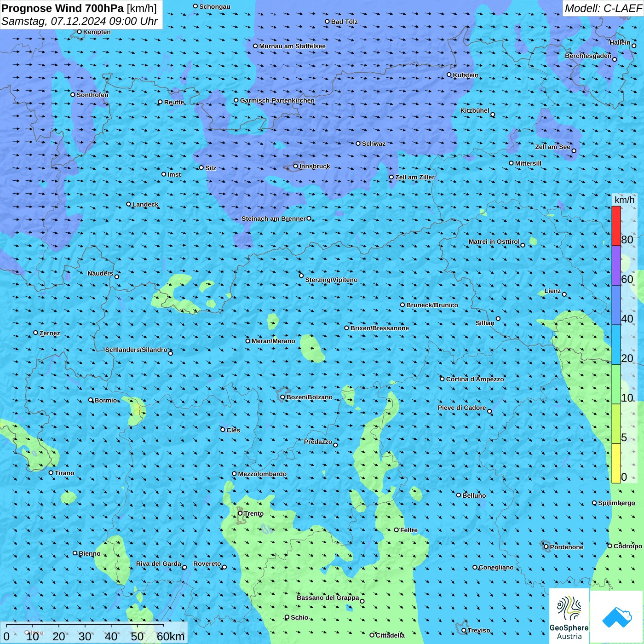Click the 'Conegliano' label
The width and height of the screenshot is (644, 644).
click(x=496, y=567)
